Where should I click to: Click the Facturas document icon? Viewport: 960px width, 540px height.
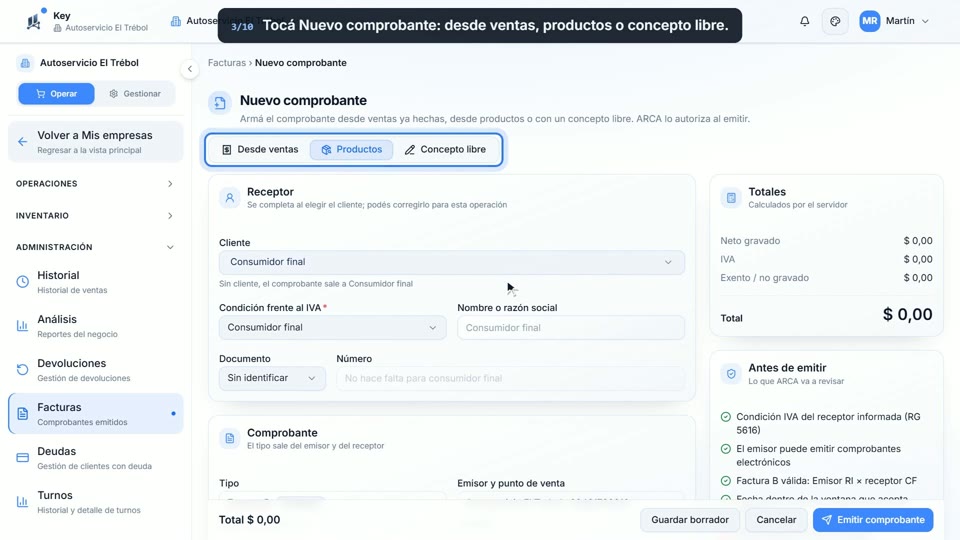click(23, 414)
